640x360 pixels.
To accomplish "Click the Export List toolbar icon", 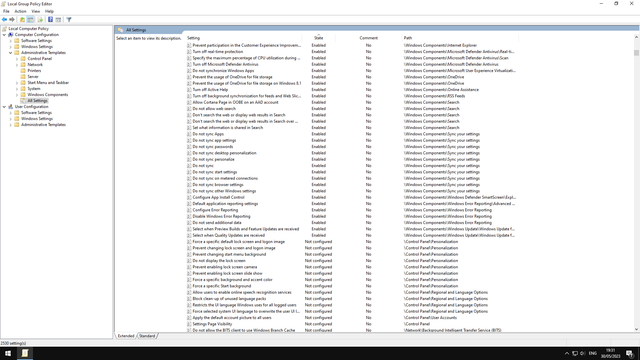I will (40, 20).
